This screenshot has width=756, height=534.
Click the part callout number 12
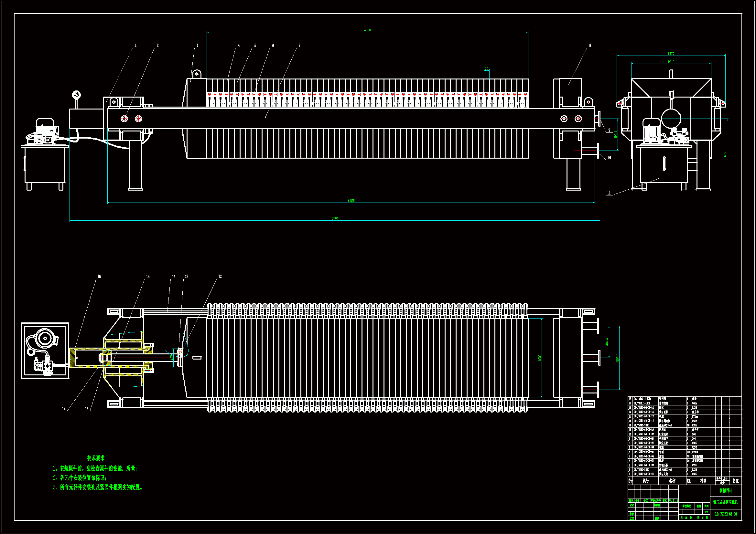220,277
